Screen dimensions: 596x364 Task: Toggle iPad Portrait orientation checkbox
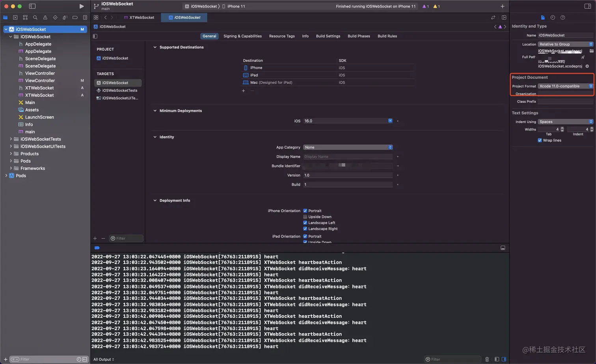pyautogui.click(x=305, y=236)
